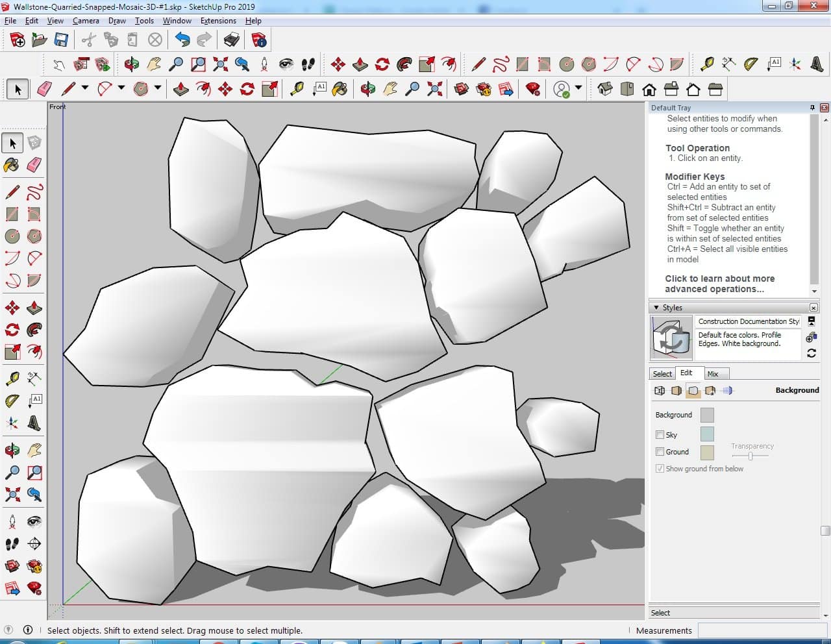Expand the user account sign-in dropdown arrow
Image resolution: width=831 pixels, height=644 pixels.
(578, 88)
